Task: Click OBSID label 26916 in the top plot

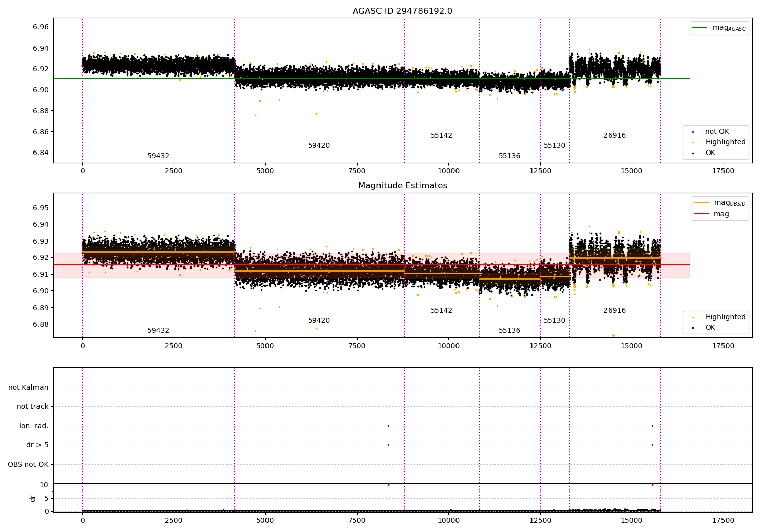Action: click(x=614, y=136)
